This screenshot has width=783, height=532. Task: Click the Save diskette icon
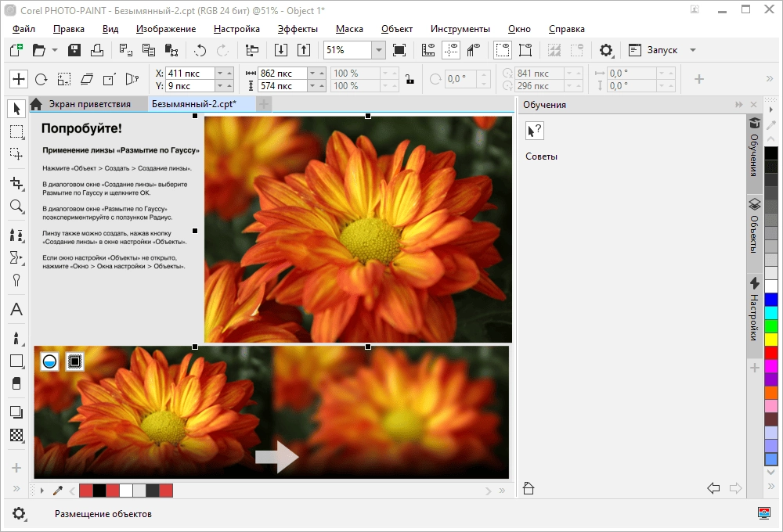click(x=74, y=50)
